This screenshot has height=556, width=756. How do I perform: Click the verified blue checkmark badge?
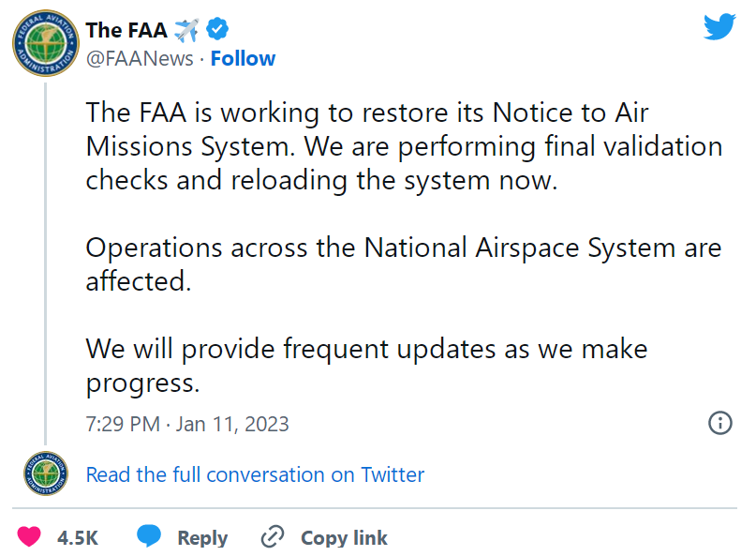pos(216,29)
